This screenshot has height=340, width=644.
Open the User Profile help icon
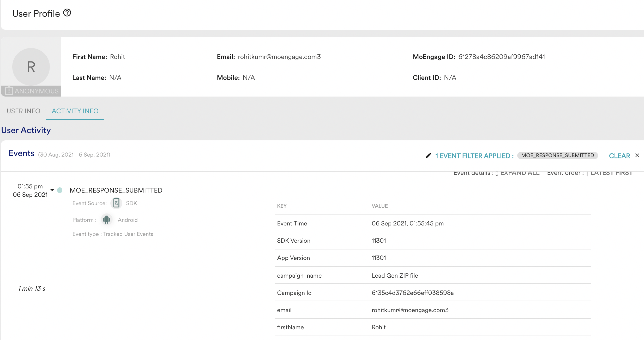[67, 12]
